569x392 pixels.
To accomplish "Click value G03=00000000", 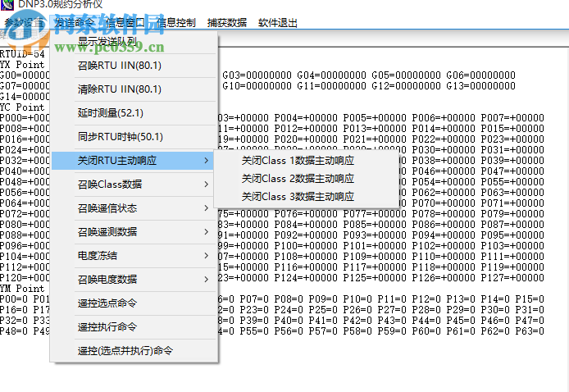I will 257,75.
